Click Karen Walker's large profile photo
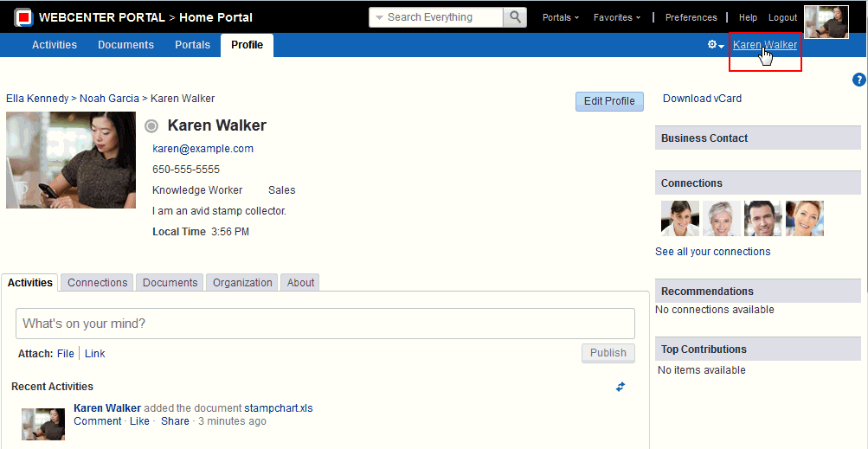Image resolution: width=868 pixels, height=449 pixels. tap(71, 160)
